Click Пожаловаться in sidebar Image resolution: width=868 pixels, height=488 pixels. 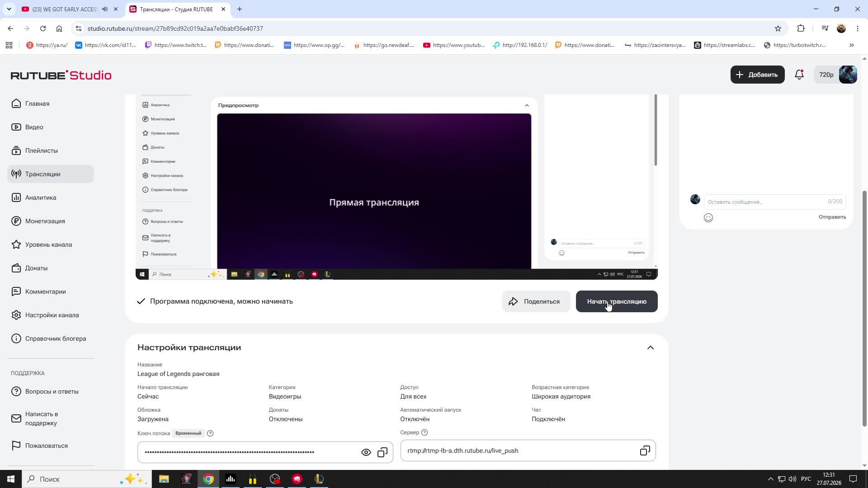[50, 446]
